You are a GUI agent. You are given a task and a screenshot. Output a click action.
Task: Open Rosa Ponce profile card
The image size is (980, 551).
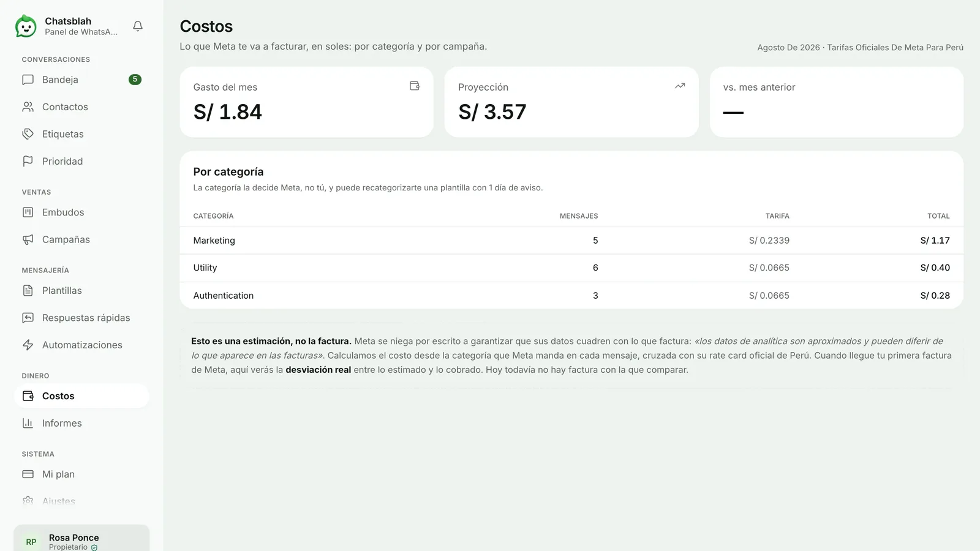81,538
